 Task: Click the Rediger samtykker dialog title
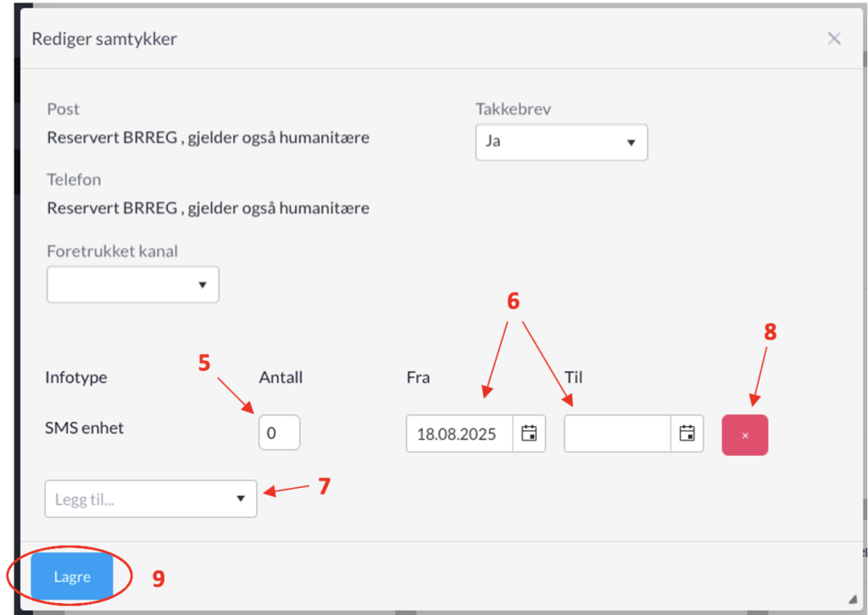point(104,39)
